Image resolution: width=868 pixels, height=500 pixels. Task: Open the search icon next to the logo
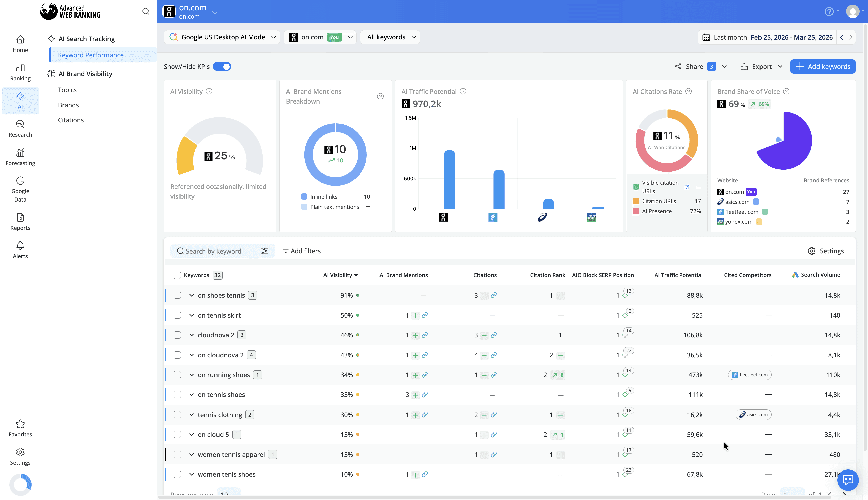point(145,11)
